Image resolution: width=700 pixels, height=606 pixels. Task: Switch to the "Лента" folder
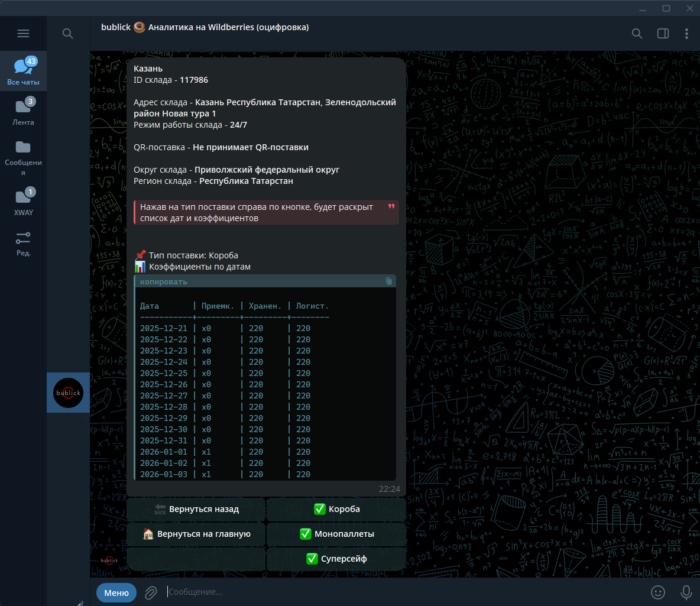pyautogui.click(x=23, y=112)
